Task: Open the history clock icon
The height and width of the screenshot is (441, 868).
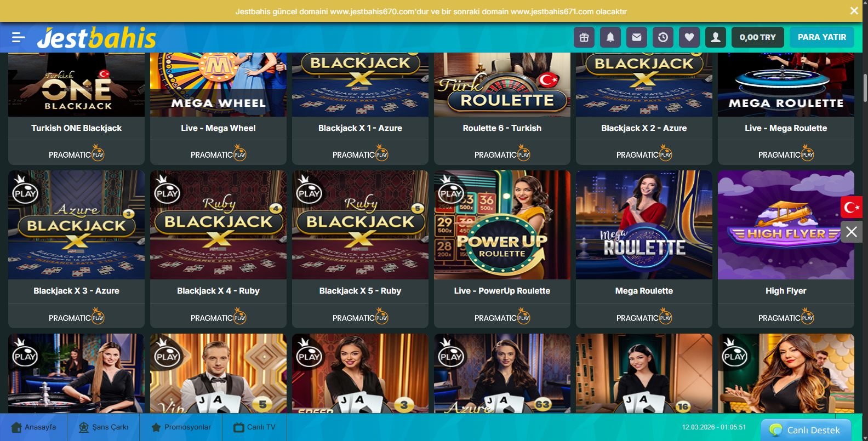Action: [x=663, y=37]
